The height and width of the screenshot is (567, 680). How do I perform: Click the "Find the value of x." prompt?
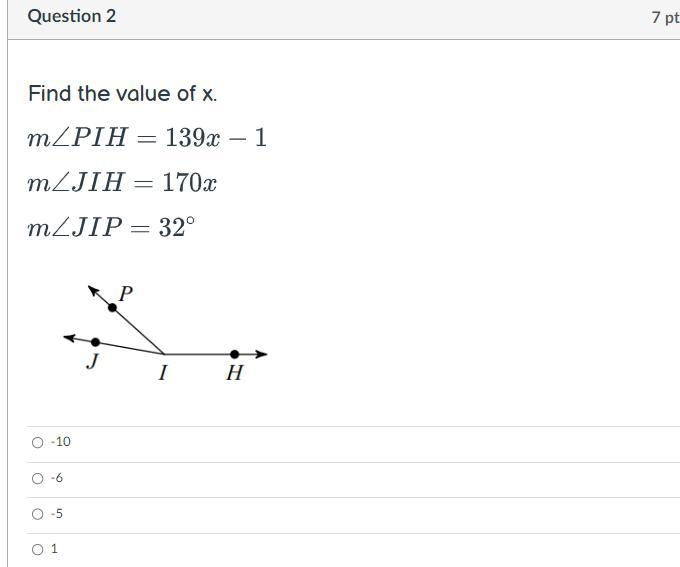pos(122,94)
